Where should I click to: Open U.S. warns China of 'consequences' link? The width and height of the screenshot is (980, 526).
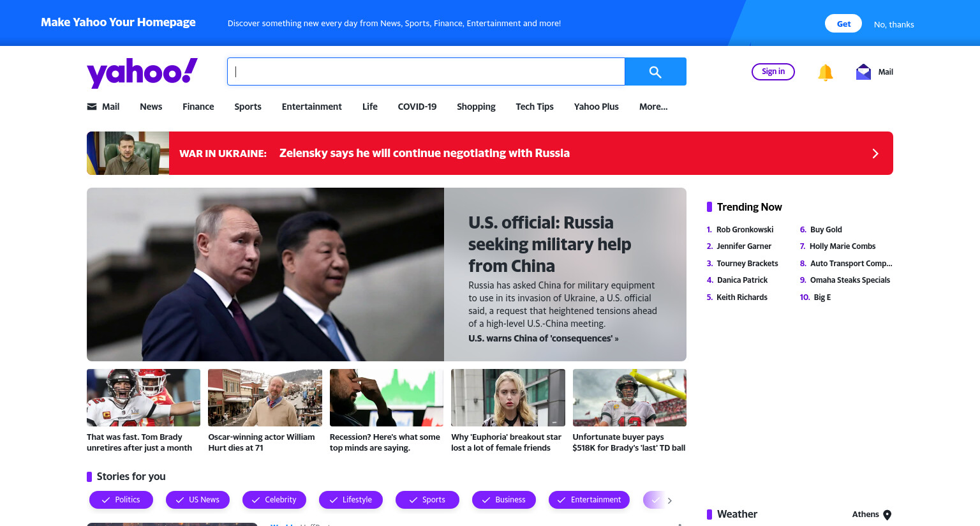pos(544,338)
